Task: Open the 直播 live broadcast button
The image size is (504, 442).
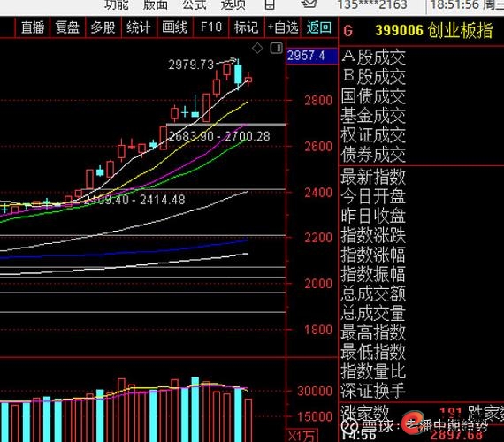Action: click(x=33, y=27)
